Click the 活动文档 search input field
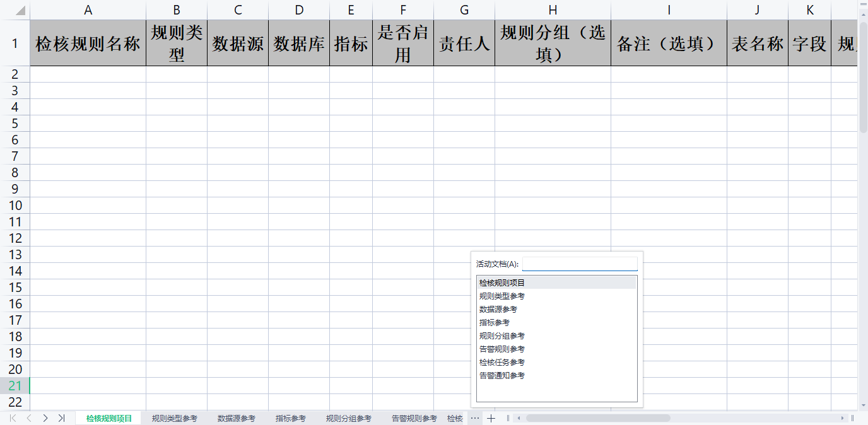This screenshot has height=425, width=868. [x=579, y=264]
